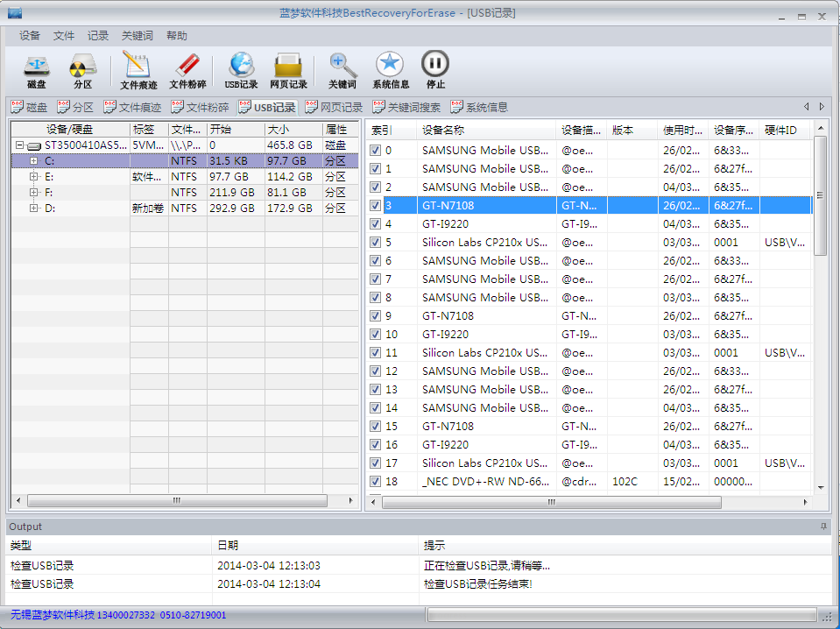The width and height of the screenshot is (840, 629).
Task: Open the 记录 menu
Action: point(98,36)
